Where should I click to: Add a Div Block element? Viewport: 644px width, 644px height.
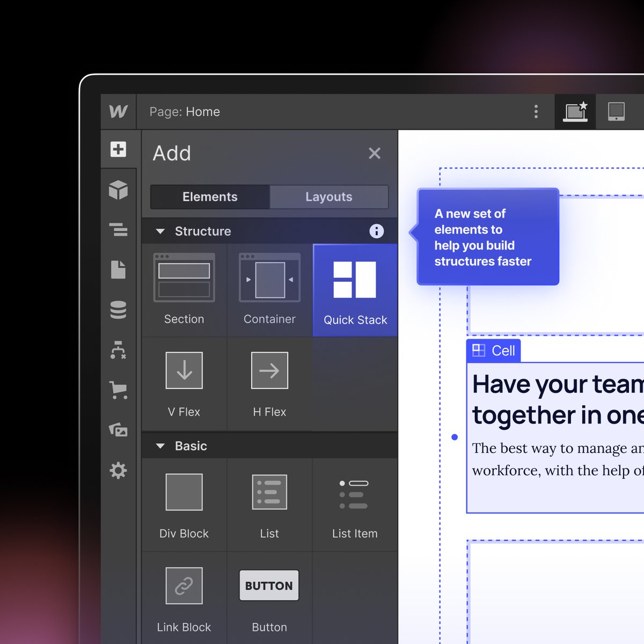click(x=184, y=505)
